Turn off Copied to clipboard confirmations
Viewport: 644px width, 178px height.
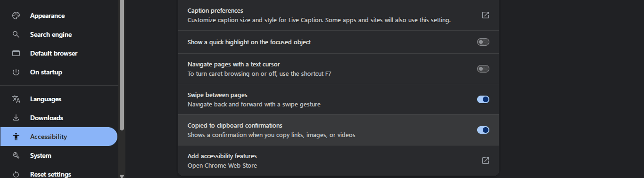(483, 130)
